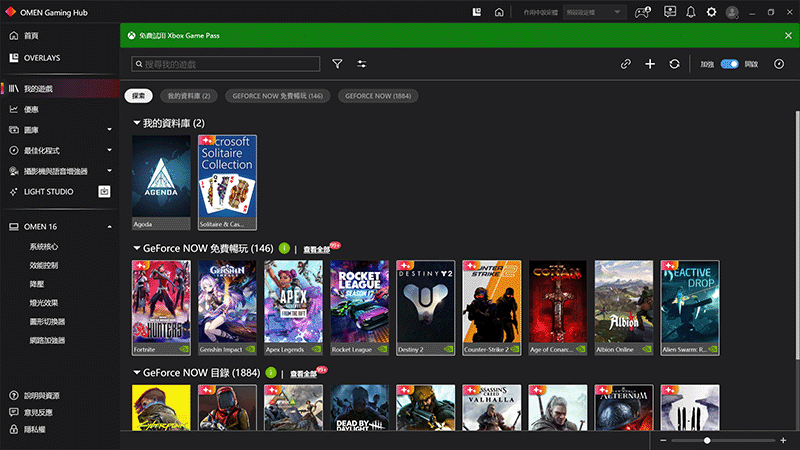800x450 pixels.
Task: Collapse the 我的資料庫 (2) section
Action: tap(137, 123)
